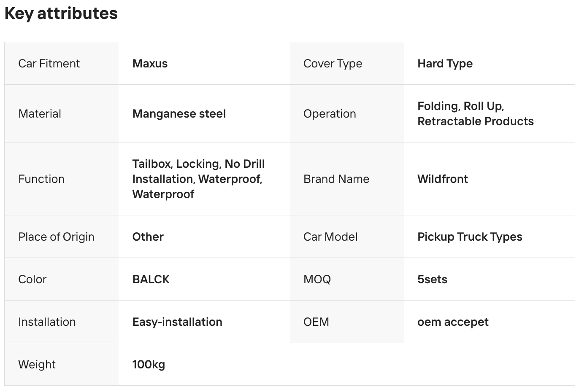
Task: Click the Operation label
Action: pyautogui.click(x=330, y=114)
